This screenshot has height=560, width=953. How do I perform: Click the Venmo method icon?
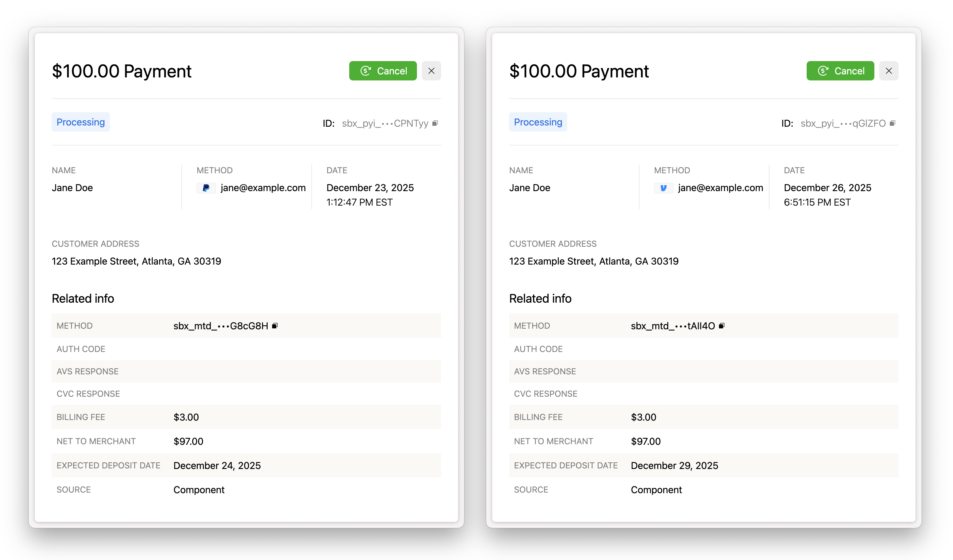click(663, 188)
